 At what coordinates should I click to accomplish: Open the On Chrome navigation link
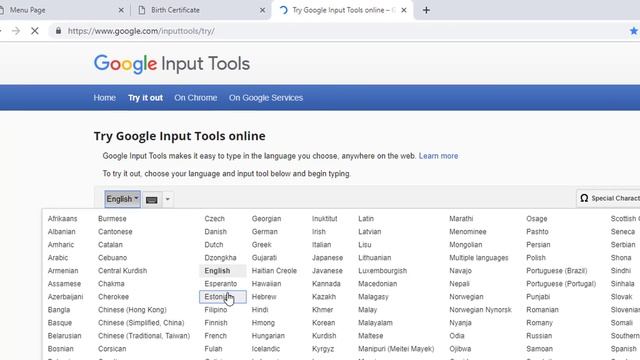coord(196,98)
